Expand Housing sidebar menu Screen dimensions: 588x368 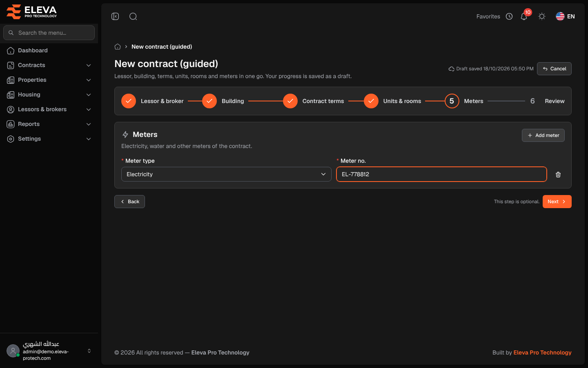[x=49, y=94]
